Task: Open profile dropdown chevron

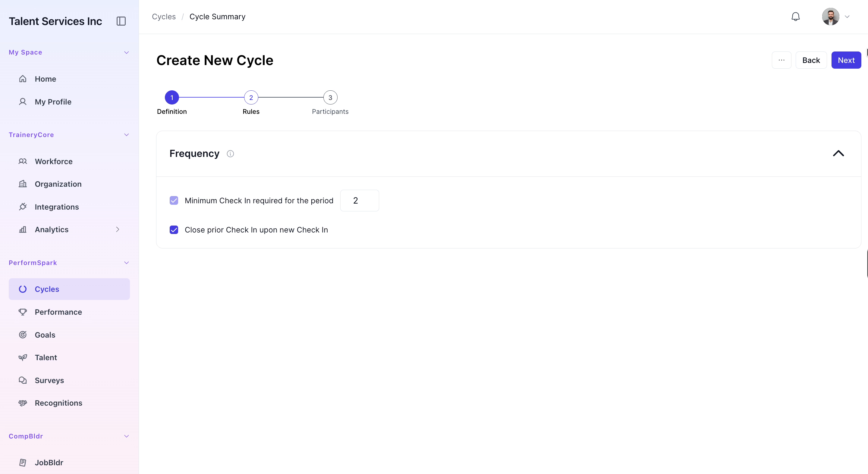Action: (x=847, y=17)
